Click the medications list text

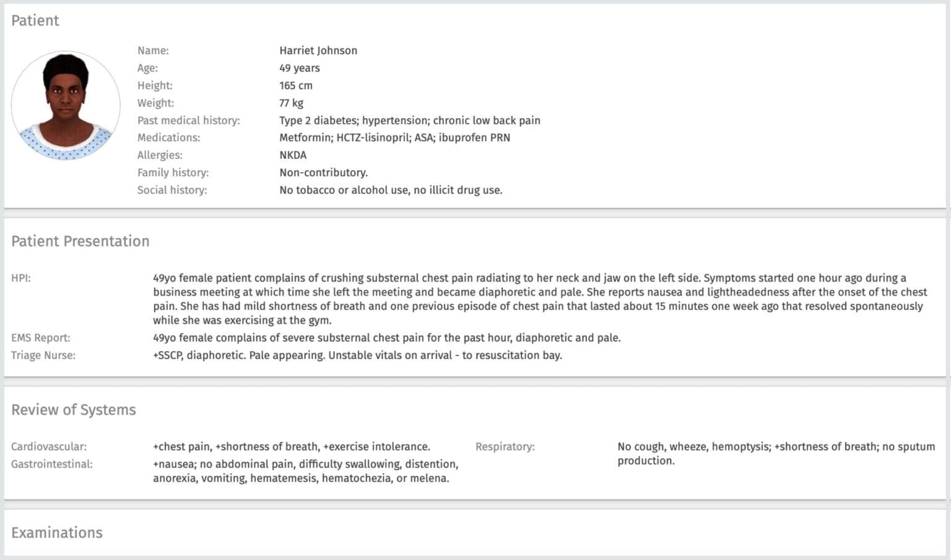coord(395,137)
